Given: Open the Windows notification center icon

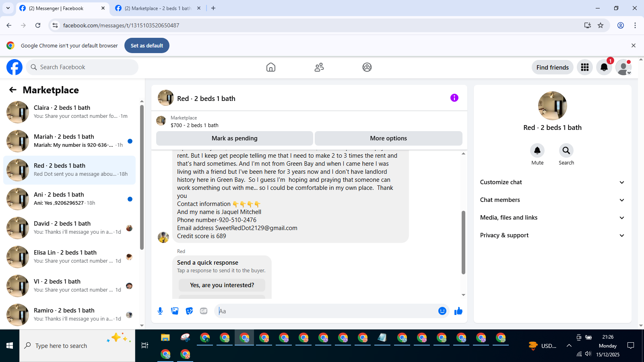Looking at the screenshot, I should 631,346.
